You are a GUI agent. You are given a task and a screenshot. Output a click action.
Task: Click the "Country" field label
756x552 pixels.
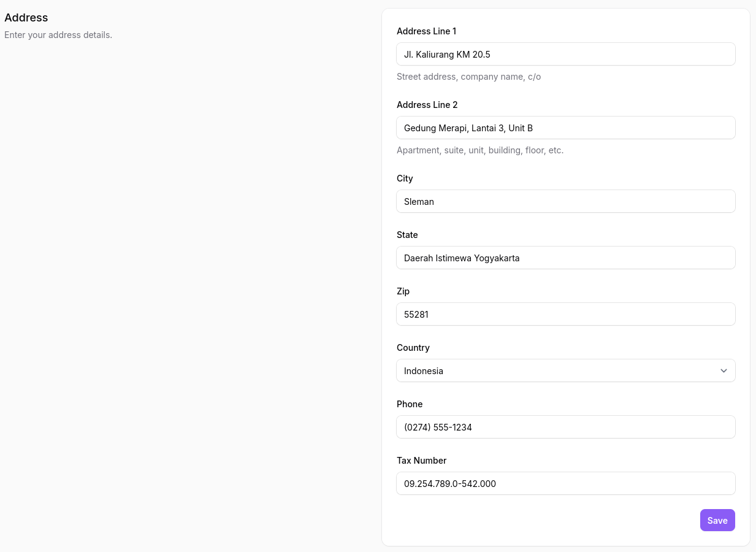pyautogui.click(x=413, y=348)
